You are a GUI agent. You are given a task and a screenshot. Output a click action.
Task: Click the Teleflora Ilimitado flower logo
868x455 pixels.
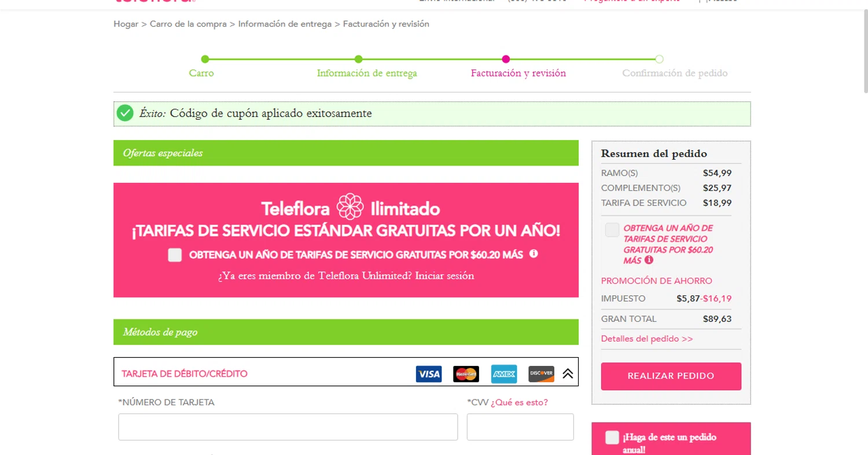point(350,207)
